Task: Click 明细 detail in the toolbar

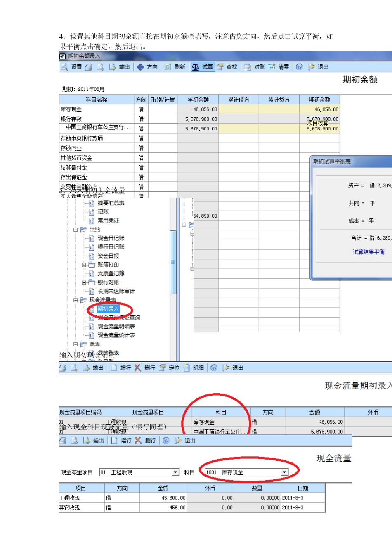Action: point(194,368)
